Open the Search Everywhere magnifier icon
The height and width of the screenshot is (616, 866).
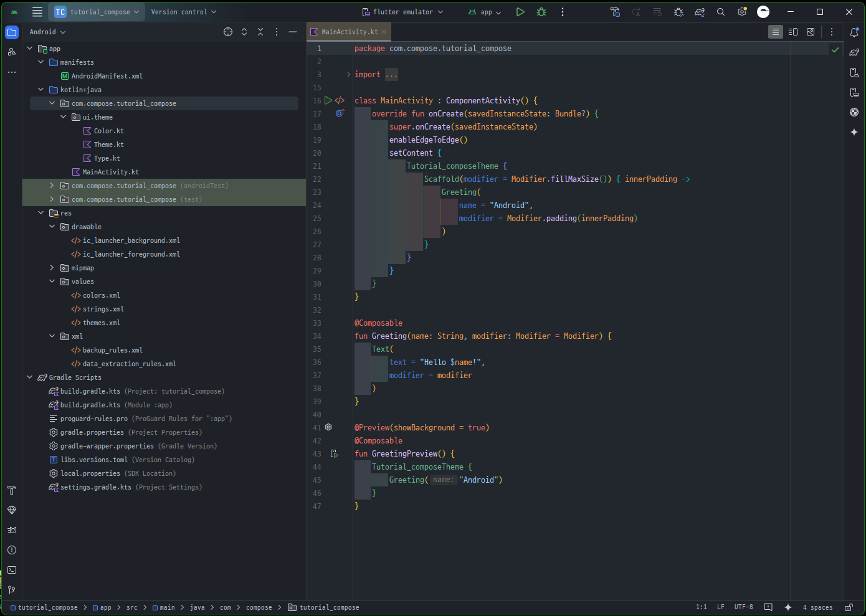click(721, 12)
